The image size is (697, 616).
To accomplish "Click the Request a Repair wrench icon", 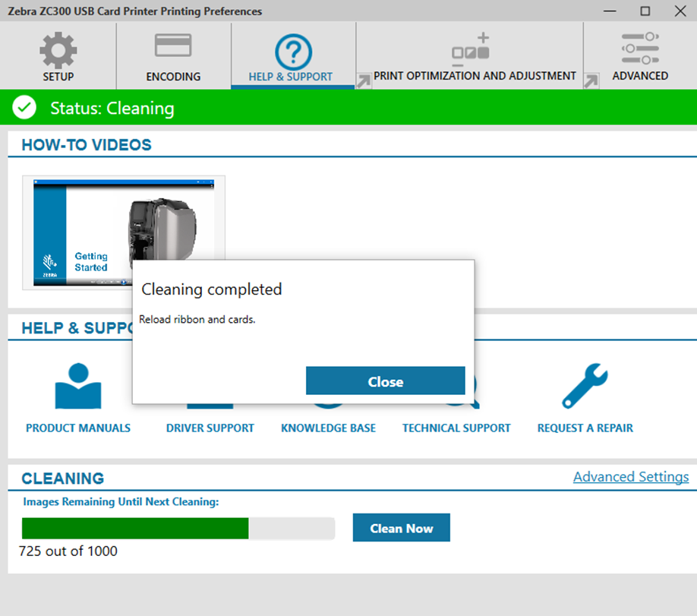I will [x=584, y=386].
